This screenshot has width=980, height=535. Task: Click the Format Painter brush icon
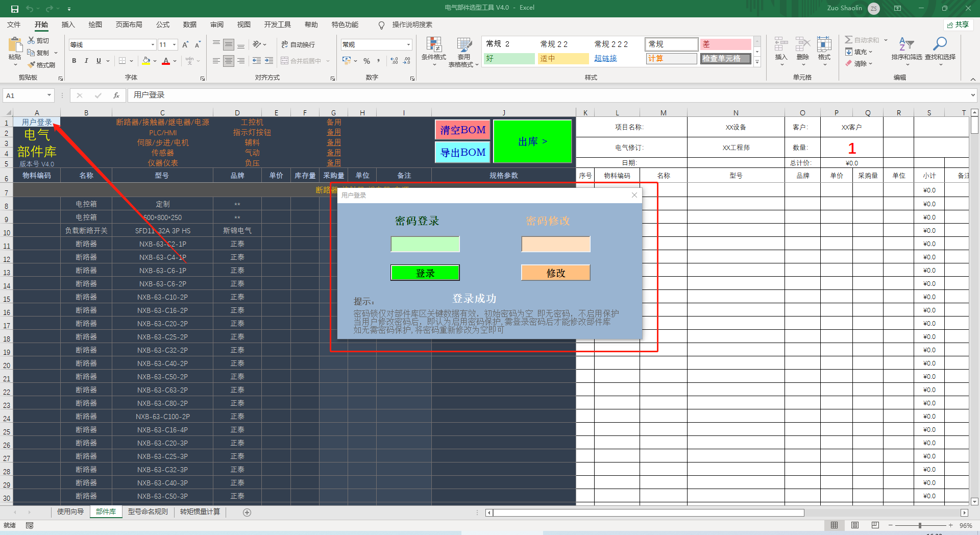[32, 65]
